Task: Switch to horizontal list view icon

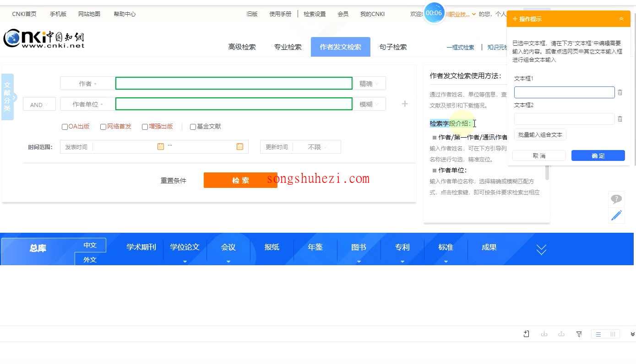Action: [x=598, y=335]
